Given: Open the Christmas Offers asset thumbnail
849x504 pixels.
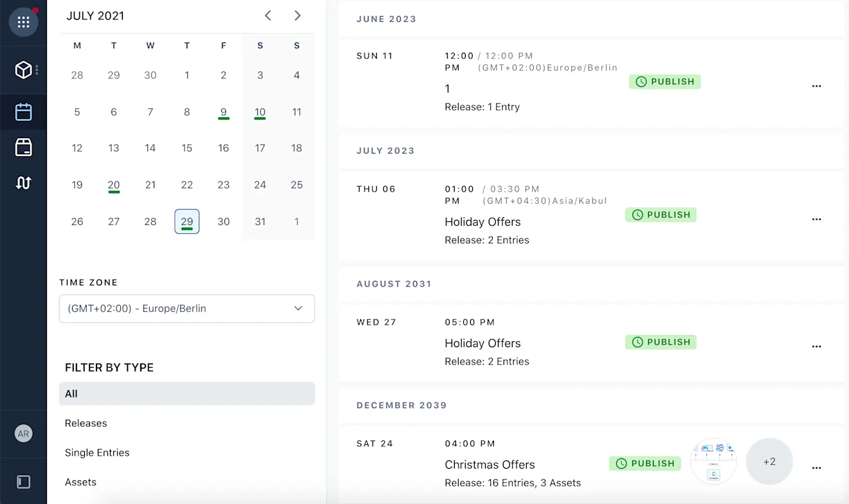Looking at the screenshot, I should click(x=713, y=462).
